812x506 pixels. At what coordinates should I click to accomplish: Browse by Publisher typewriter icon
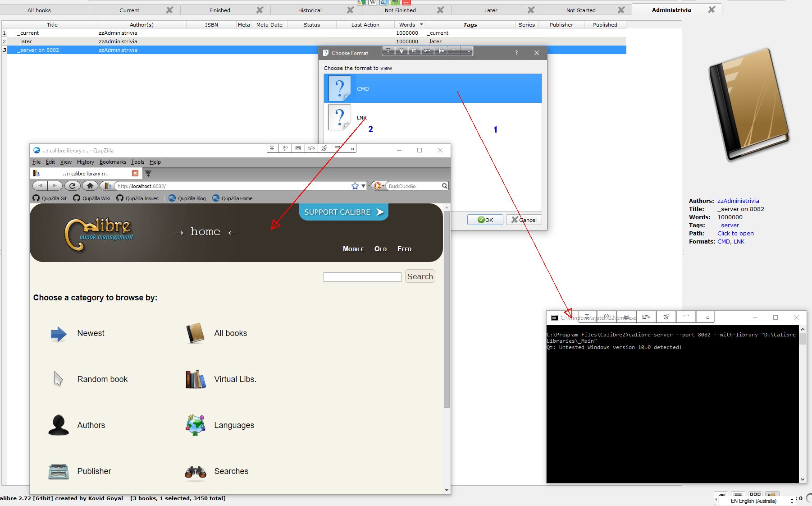click(x=59, y=472)
